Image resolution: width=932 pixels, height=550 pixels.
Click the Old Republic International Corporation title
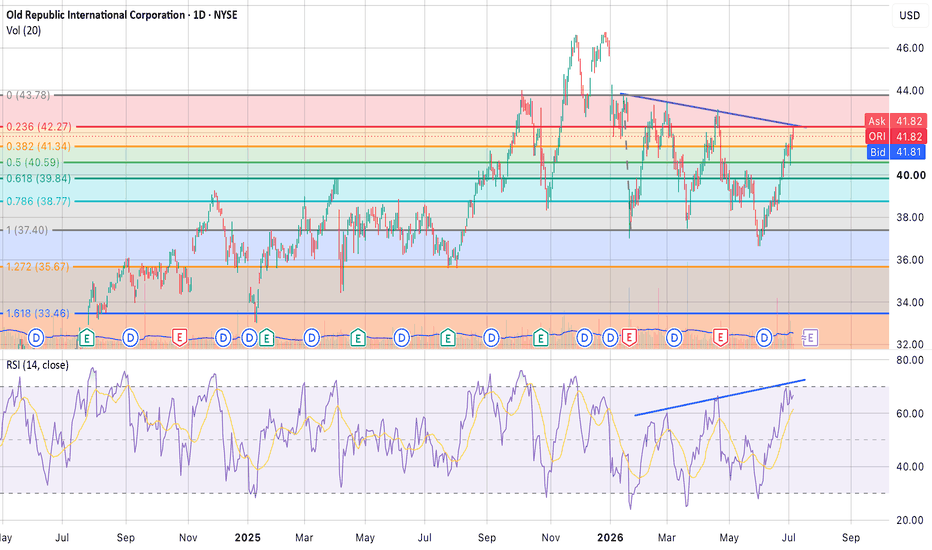(96, 15)
